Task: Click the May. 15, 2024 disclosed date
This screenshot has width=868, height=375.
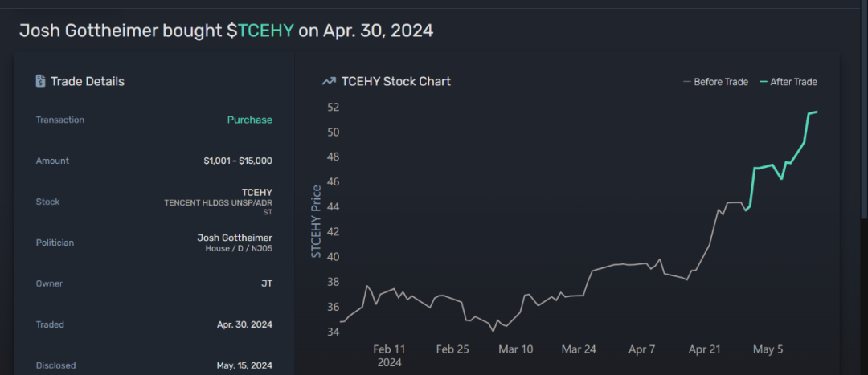Action: (x=244, y=365)
